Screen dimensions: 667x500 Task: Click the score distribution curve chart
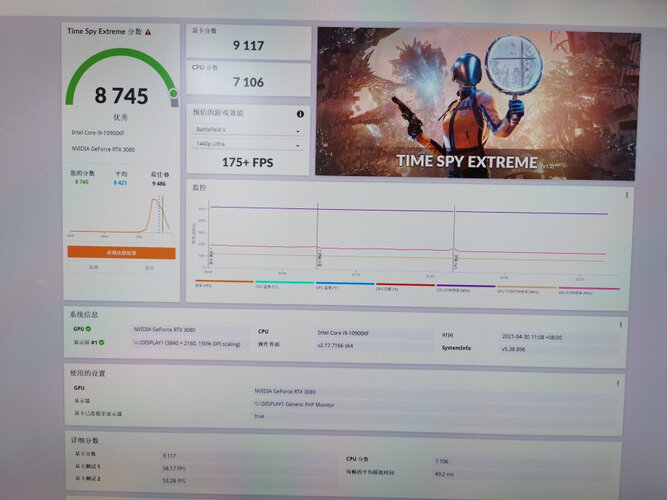tap(121, 216)
